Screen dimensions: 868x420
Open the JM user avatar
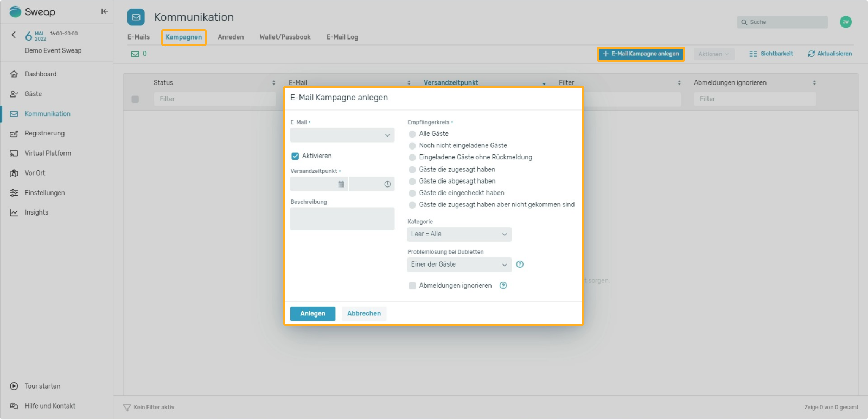845,22
